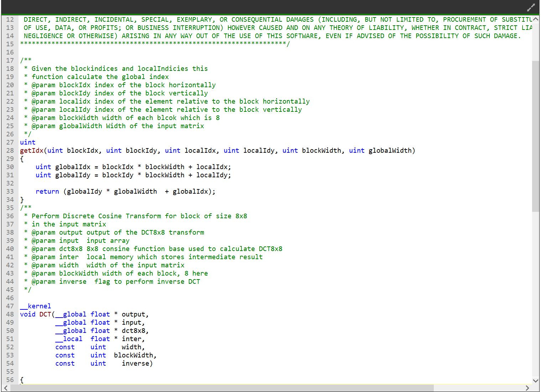Click the __kernel keyword on line 47

coord(36,306)
